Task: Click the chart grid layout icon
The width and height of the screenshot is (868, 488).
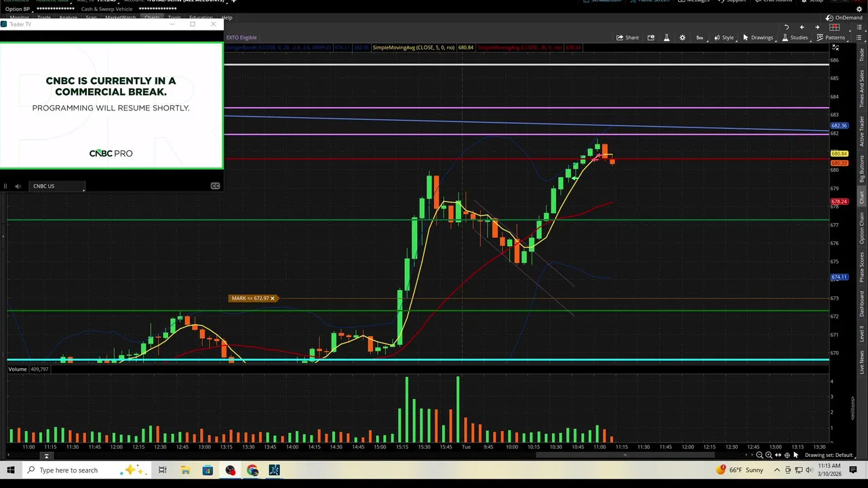Action: [x=835, y=27]
